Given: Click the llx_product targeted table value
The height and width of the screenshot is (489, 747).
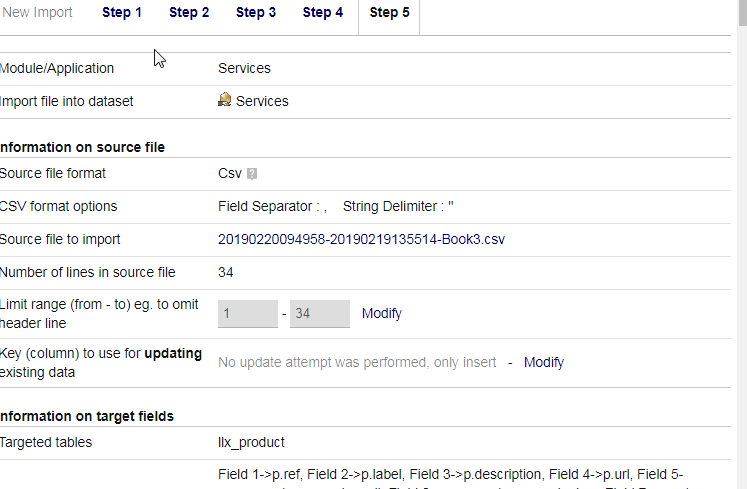Looking at the screenshot, I should (251, 442).
